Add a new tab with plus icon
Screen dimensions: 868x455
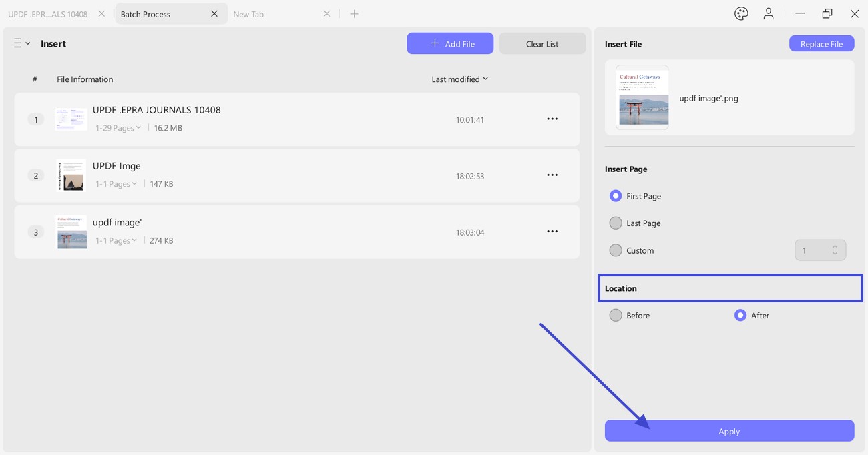[355, 14]
